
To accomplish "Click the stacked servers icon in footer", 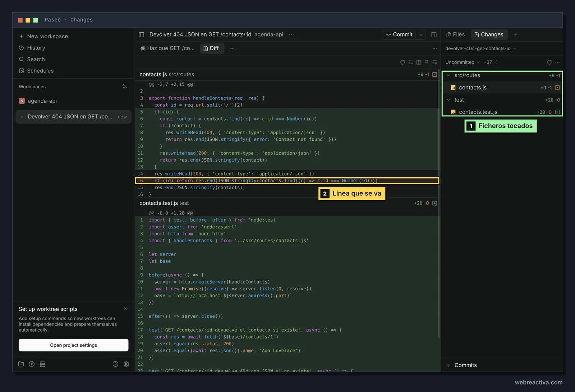I will tap(42, 364).
